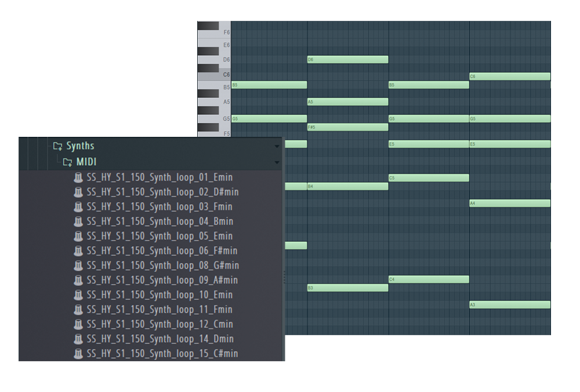Collapse the MIDI folder using its arrow

(x=277, y=162)
